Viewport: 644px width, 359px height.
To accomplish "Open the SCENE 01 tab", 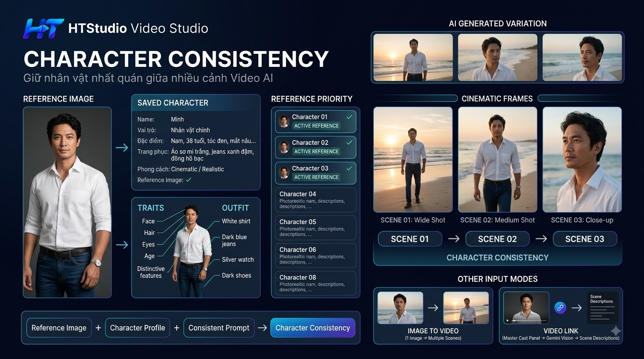I will [410, 239].
